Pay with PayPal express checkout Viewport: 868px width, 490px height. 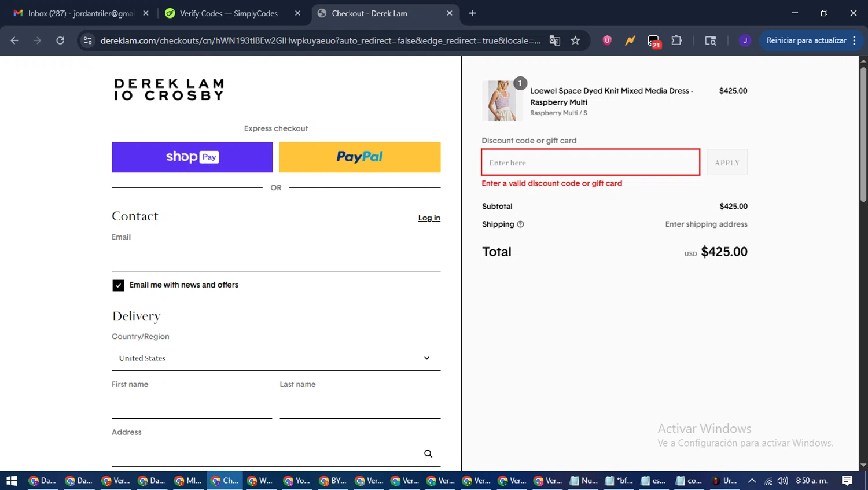360,157
